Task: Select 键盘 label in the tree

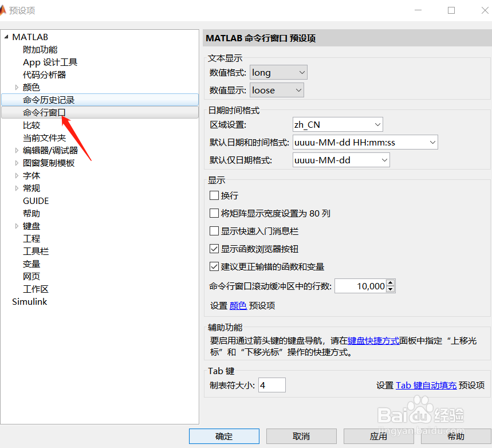Action: coord(32,226)
